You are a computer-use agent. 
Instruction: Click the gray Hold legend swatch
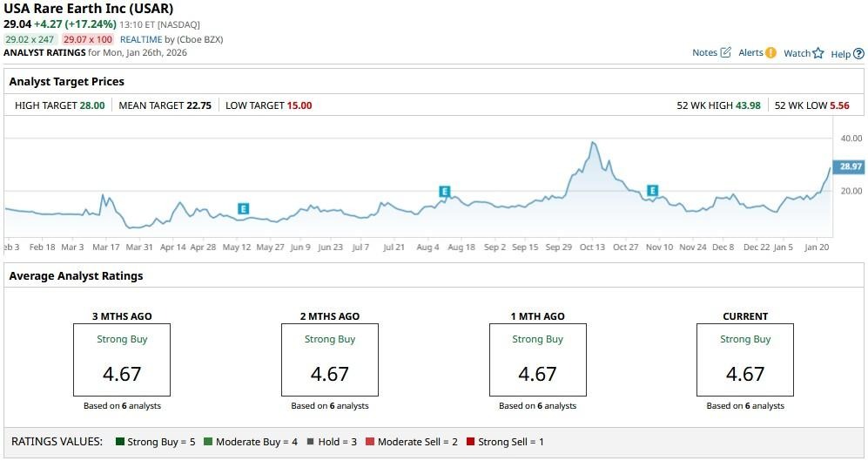click(x=311, y=442)
